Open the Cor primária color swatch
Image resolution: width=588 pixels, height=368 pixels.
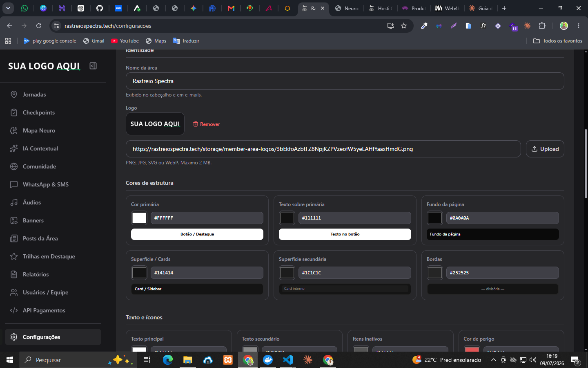[x=139, y=218]
